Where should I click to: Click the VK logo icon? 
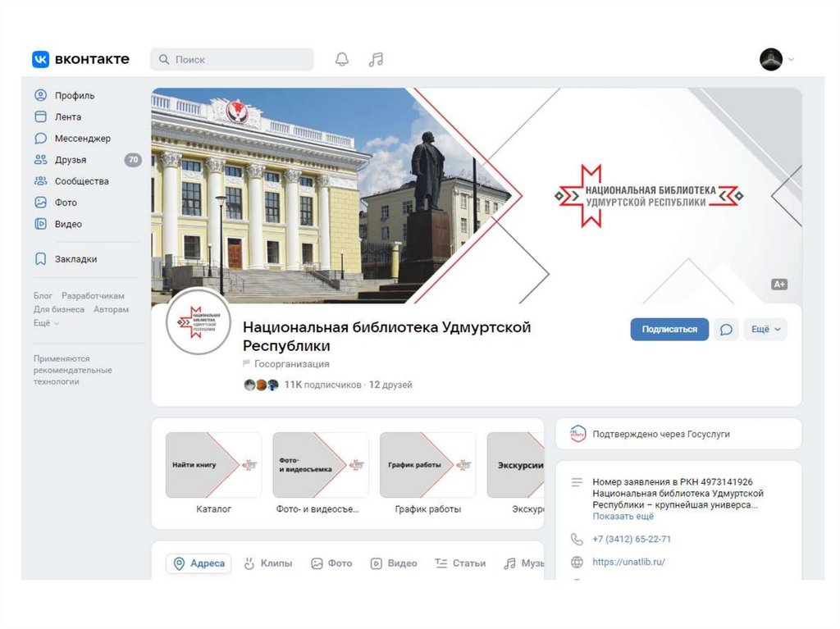click(x=41, y=59)
